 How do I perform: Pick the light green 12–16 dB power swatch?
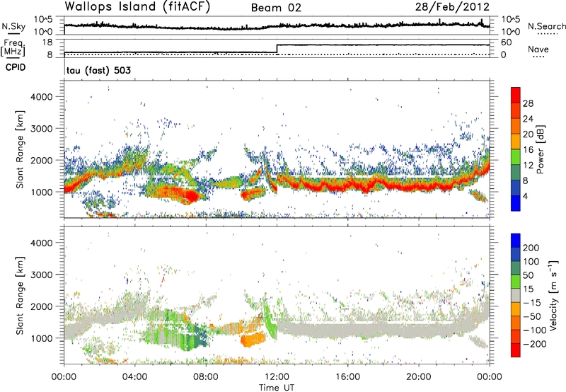516,157
